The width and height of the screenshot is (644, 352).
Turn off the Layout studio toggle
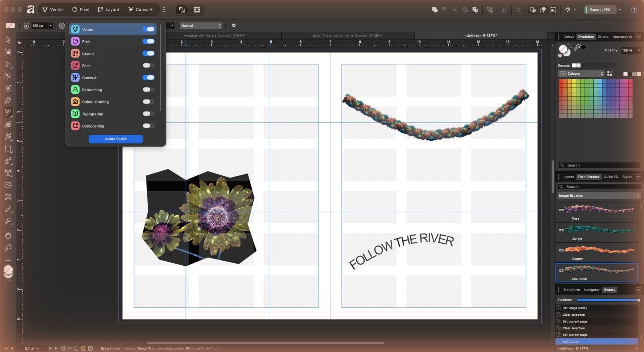pos(149,54)
